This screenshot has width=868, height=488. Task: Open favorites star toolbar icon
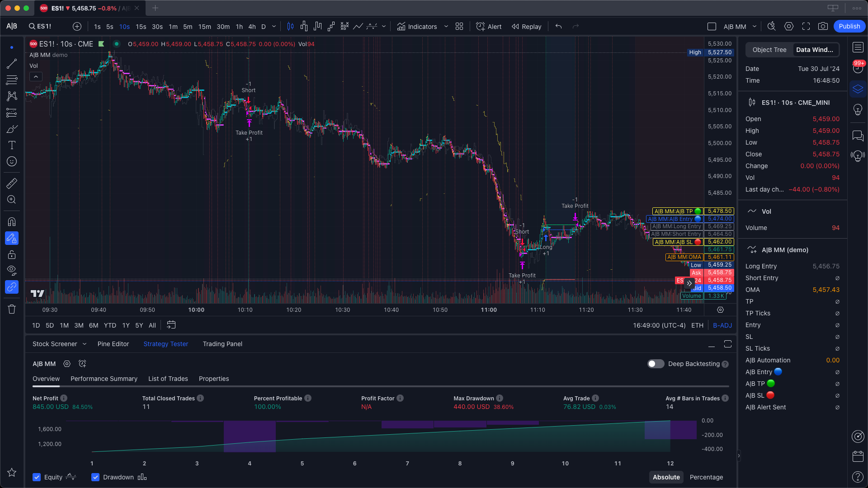(x=12, y=472)
